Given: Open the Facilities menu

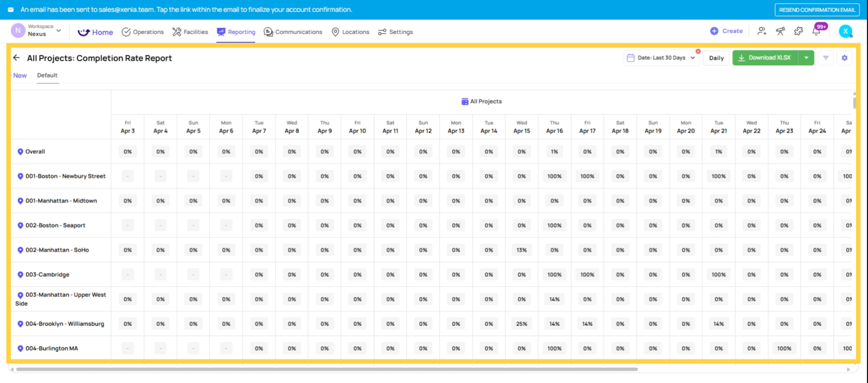Looking at the screenshot, I should [190, 32].
